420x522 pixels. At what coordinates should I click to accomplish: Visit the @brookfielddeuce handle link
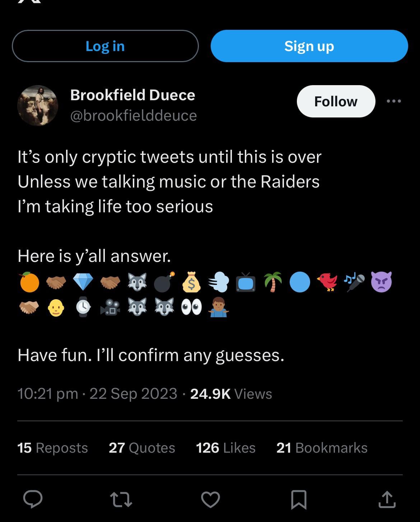coord(133,116)
